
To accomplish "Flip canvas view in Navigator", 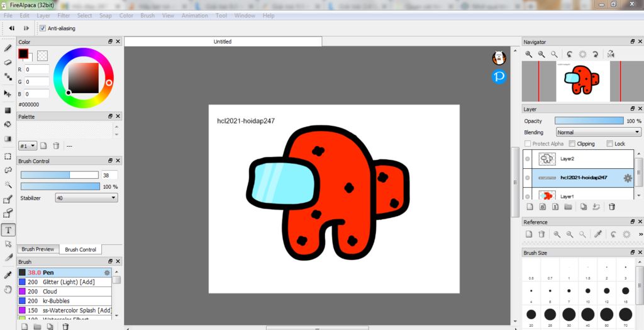I will pyautogui.click(x=611, y=54).
